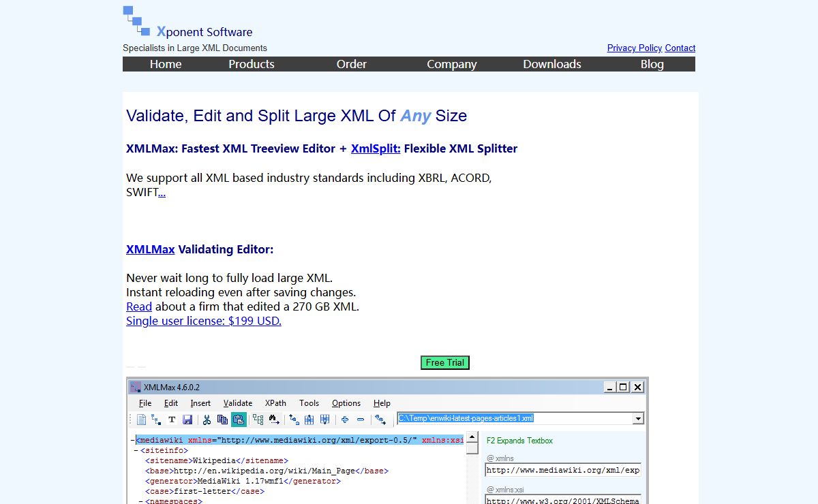Click the heading 'Validate, Edit and Split Large XML'

tap(297, 116)
